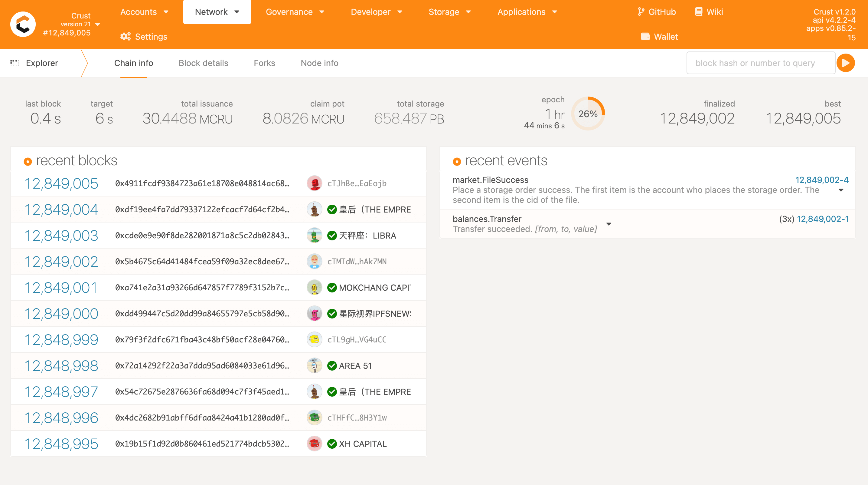Click the Crust logo icon
Viewport: 868px width, 485px height.
click(x=23, y=24)
